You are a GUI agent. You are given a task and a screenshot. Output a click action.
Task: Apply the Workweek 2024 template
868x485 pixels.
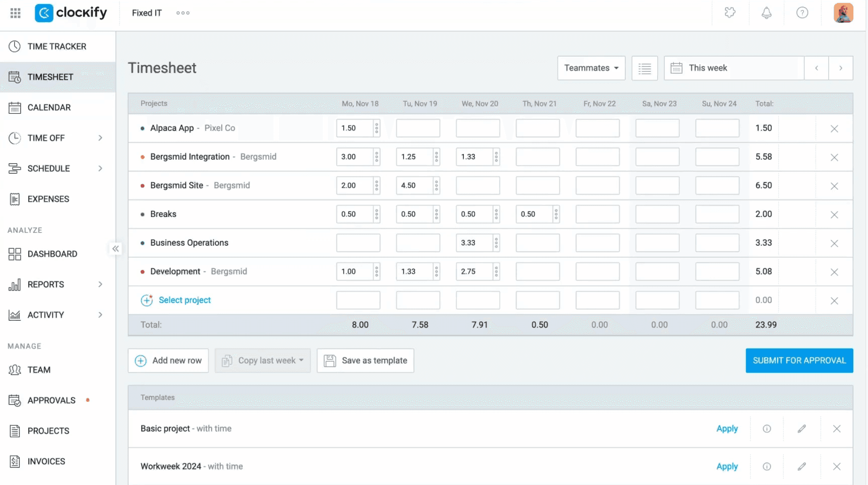coord(727,466)
